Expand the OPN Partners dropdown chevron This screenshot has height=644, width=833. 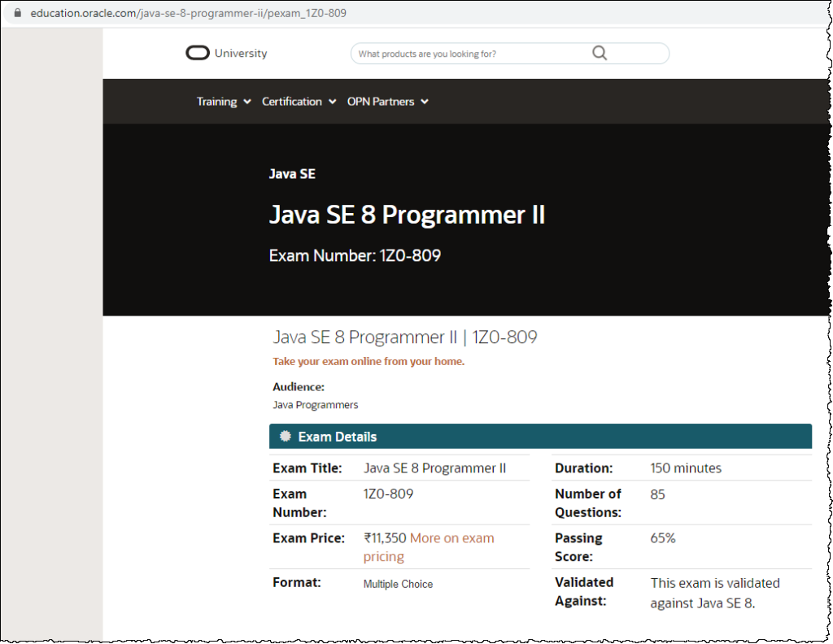pyautogui.click(x=425, y=102)
